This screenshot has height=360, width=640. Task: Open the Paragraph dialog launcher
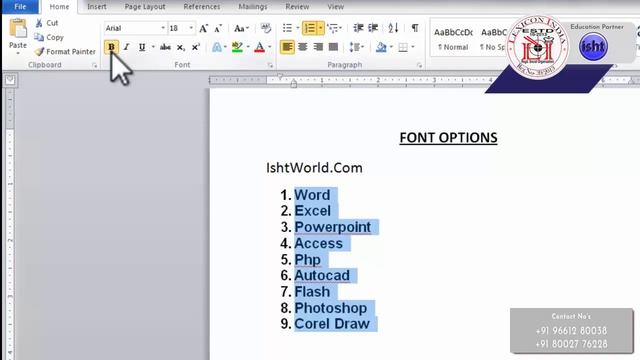419,65
